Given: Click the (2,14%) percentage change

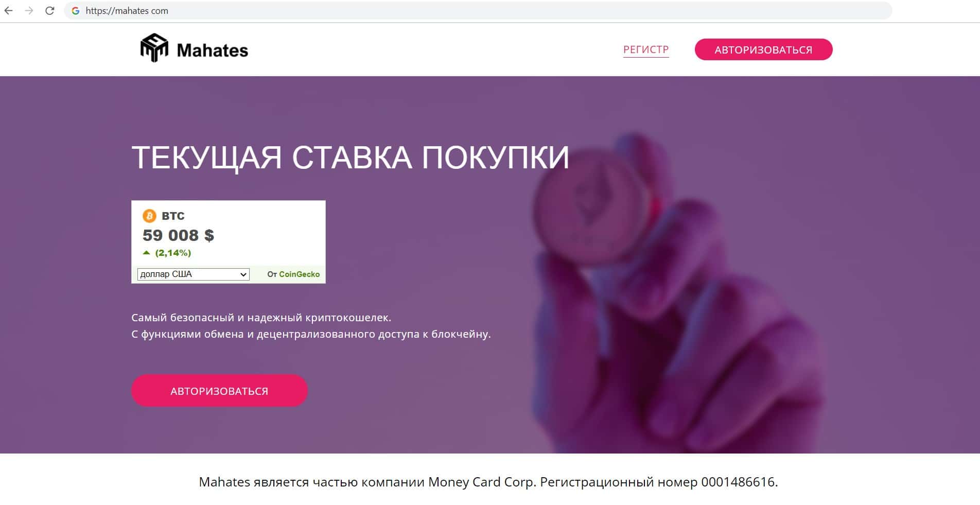Looking at the screenshot, I should tap(173, 253).
